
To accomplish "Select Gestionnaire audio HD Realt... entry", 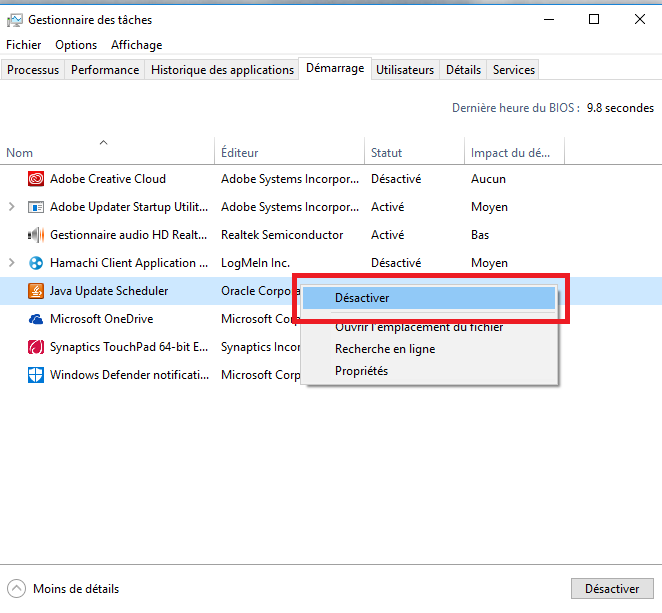I will [128, 235].
